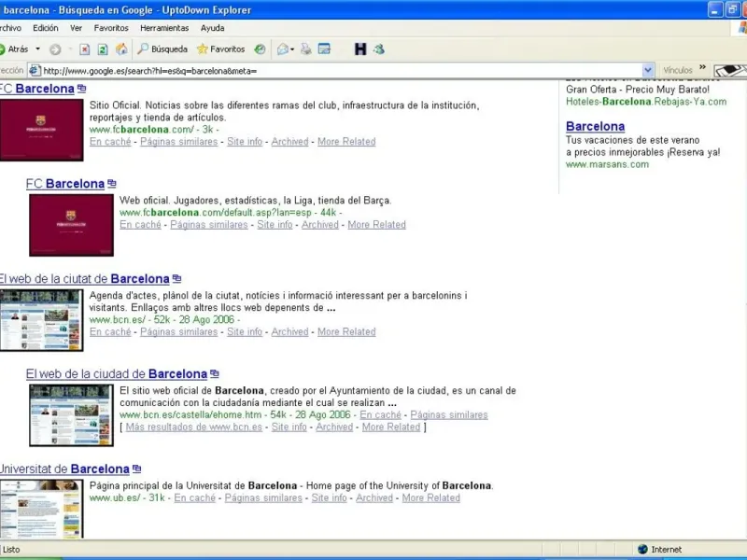Open new-window icon beside ciudad de Barcelona
The image size is (747, 560).
[x=215, y=373]
